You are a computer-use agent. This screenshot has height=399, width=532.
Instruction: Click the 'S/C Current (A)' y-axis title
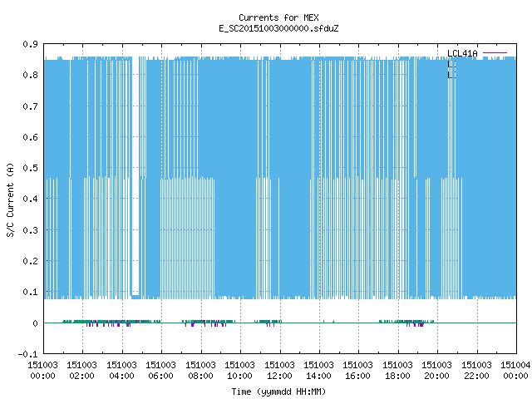click(10, 200)
